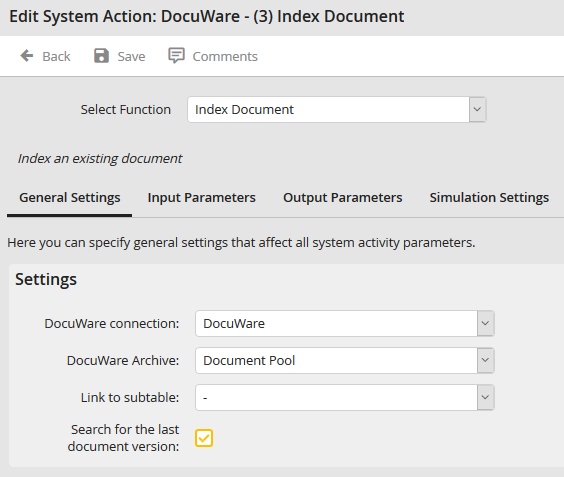
Task: Click the 'Settings' section heading
Action: 46,280
